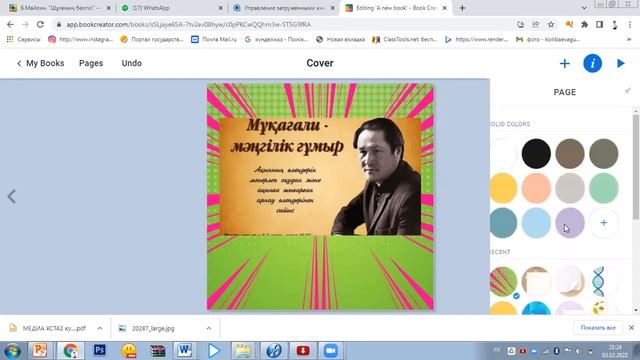Click the blue plus add-item icon
Screen dimensions: 640x360
click(x=564, y=64)
